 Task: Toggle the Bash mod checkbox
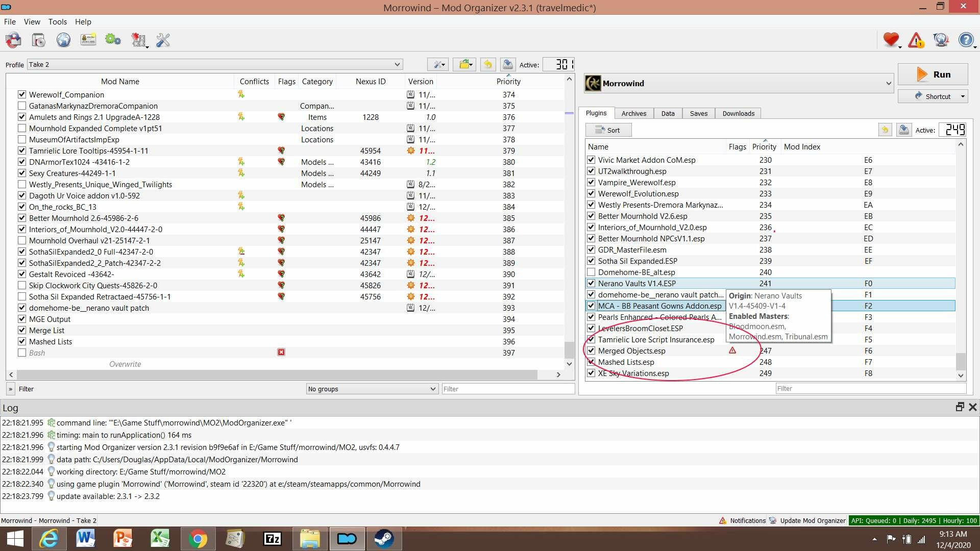21,353
